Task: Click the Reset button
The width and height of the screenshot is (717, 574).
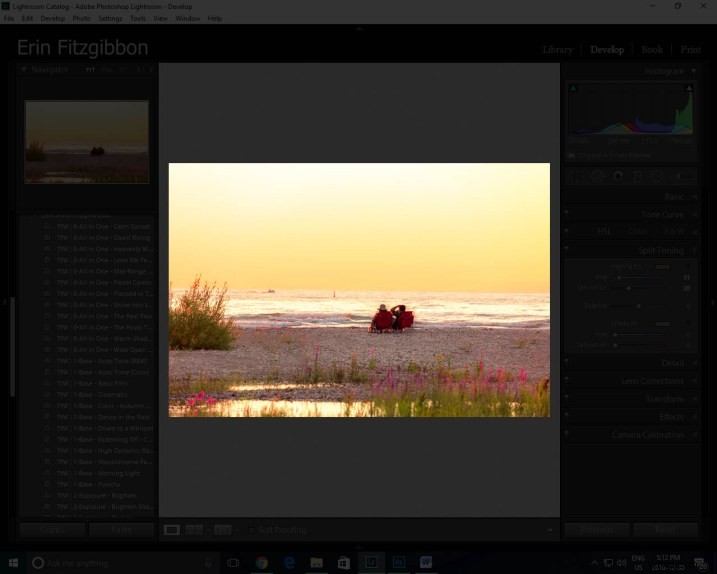Action: coord(665,530)
